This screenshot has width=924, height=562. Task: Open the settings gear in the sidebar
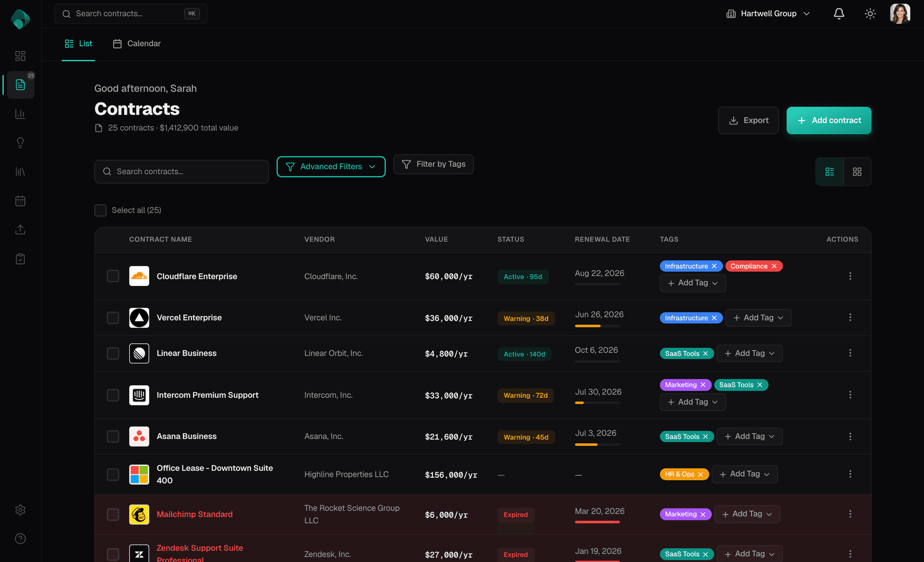point(21,510)
